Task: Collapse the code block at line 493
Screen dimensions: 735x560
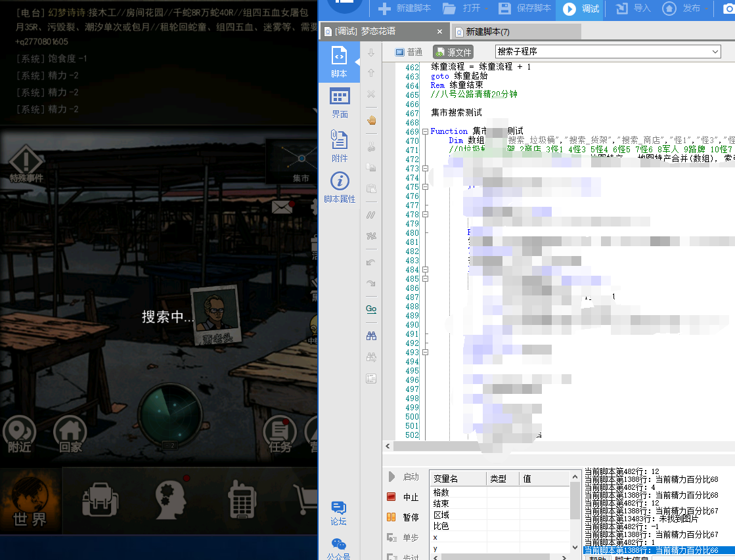Action: tap(425, 353)
